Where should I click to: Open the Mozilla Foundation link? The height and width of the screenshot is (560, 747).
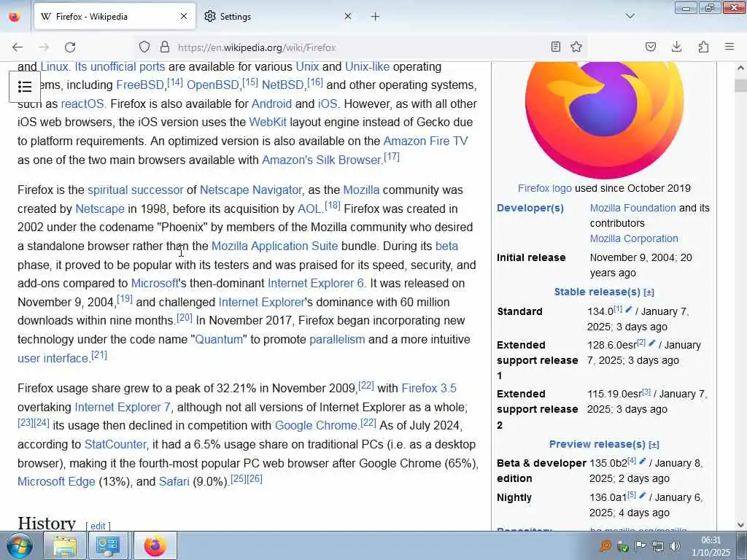[632, 208]
